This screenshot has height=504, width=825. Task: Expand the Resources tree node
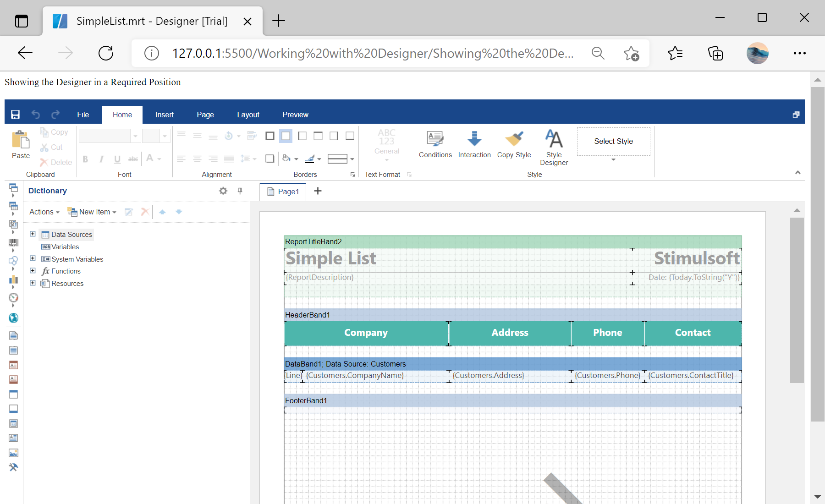point(33,283)
